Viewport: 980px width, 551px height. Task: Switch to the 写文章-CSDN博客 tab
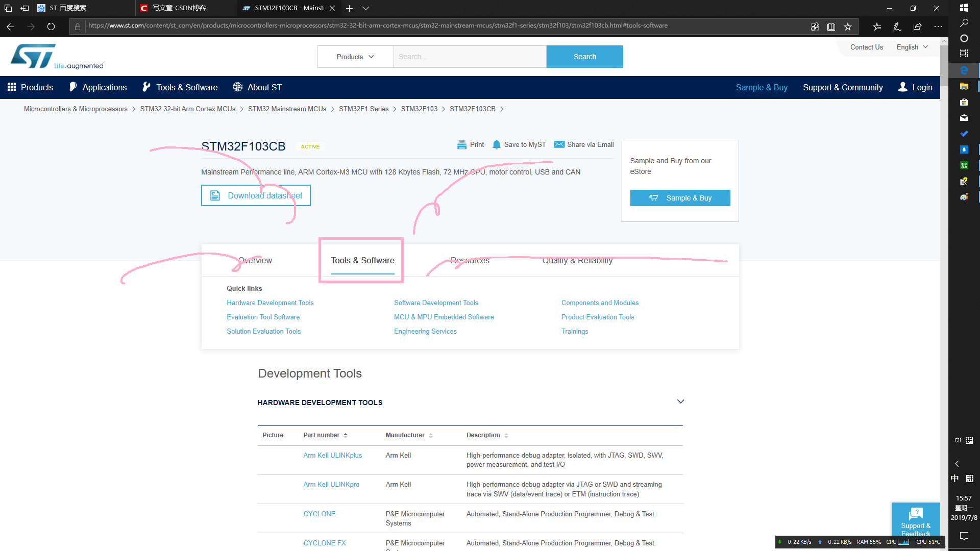click(186, 8)
